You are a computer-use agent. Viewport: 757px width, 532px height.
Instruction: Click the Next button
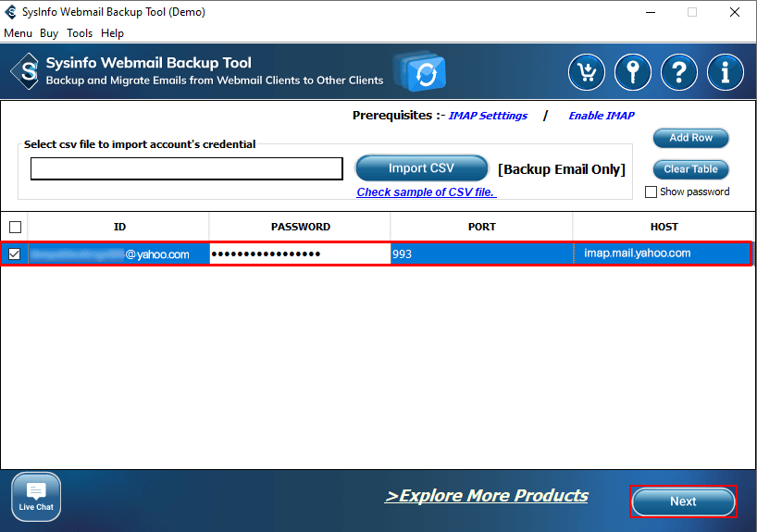point(683,501)
